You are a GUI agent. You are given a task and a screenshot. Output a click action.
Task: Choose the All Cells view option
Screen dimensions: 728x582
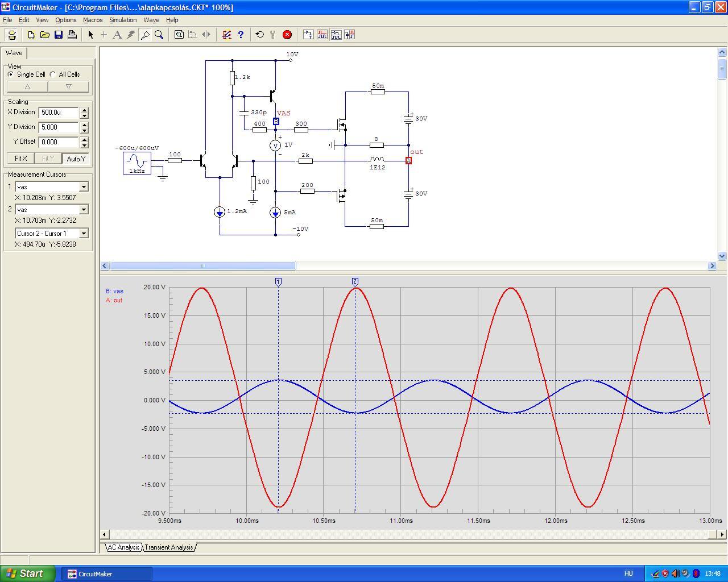coord(53,74)
